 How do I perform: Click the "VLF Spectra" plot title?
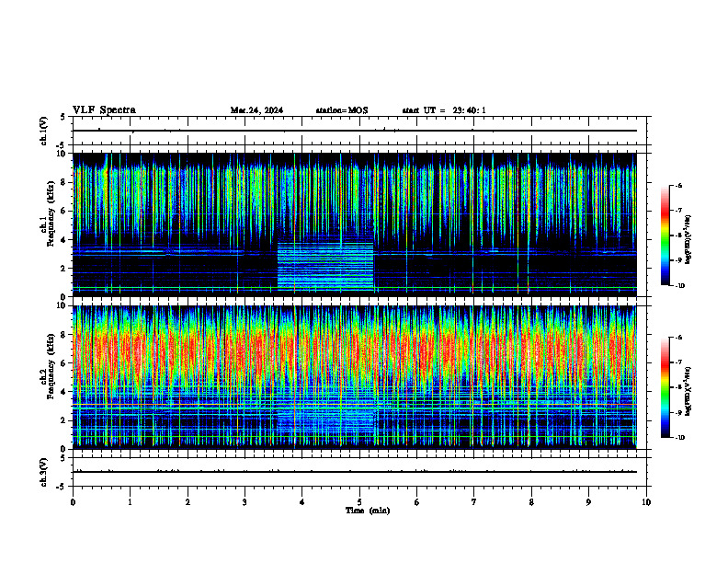click(104, 110)
